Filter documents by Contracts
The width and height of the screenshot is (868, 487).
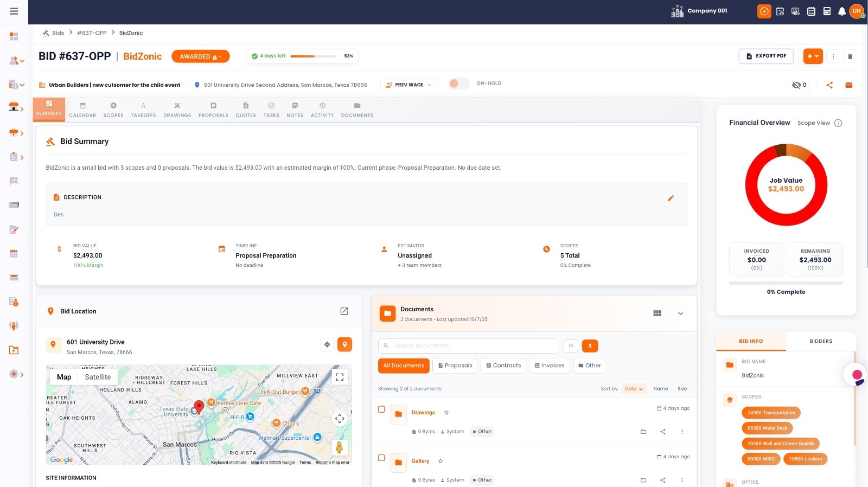[503, 366]
